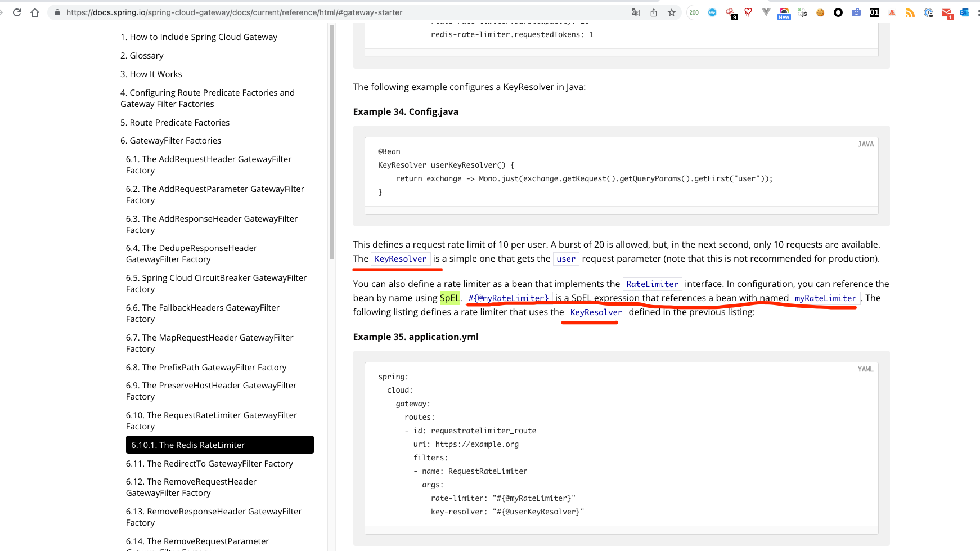Click 'KeyResolver' before 'defined in the previous listing'
Viewport: 980px width, 551px height.
coord(596,312)
